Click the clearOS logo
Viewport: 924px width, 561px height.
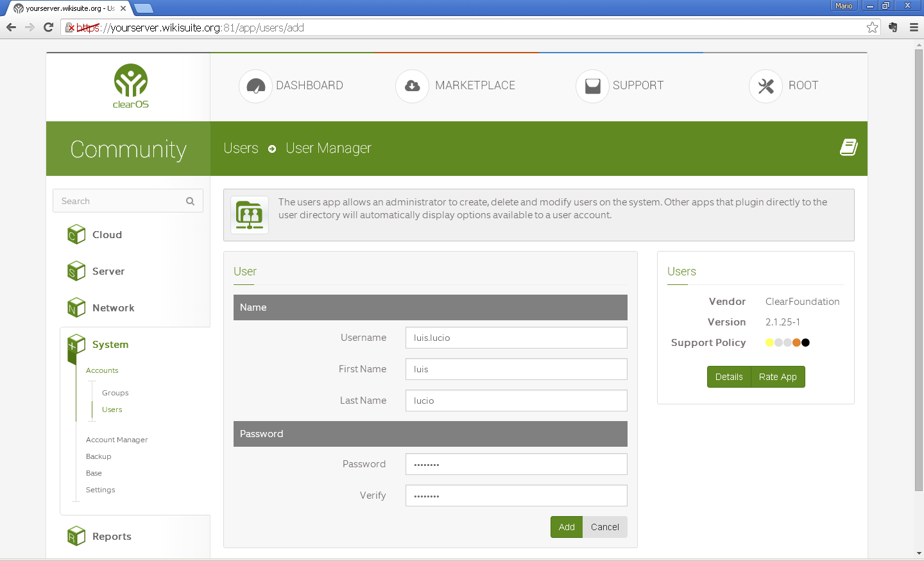[131, 86]
